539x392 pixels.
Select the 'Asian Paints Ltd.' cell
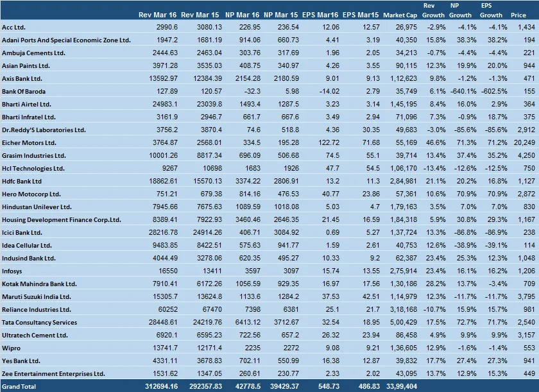pos(26,65)
